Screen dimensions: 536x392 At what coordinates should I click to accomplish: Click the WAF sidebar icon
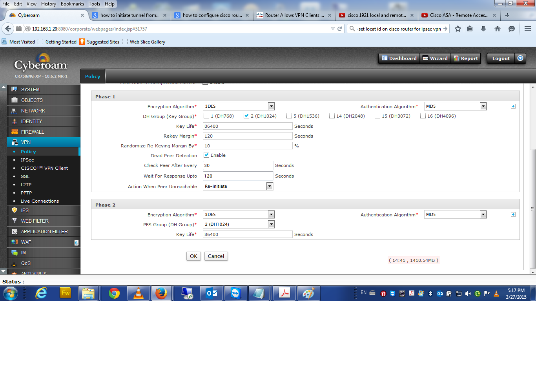(x=15, y=242)
